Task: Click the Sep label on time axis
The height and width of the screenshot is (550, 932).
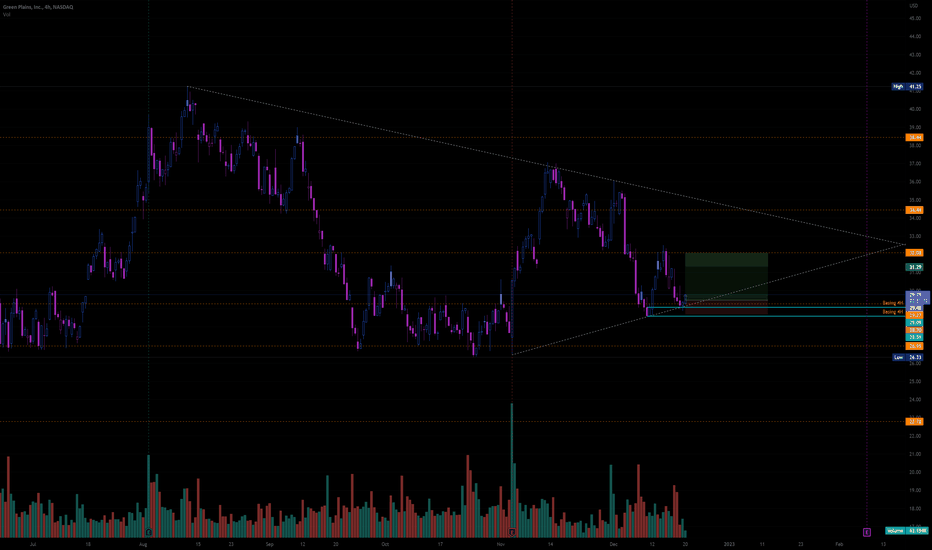Action: (x=269, y=544)
